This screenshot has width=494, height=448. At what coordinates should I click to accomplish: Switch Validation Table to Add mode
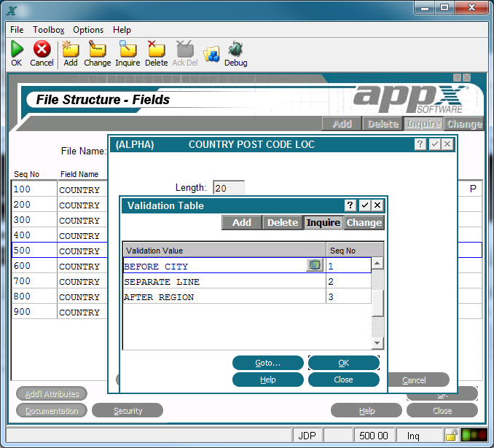point(242,222)
